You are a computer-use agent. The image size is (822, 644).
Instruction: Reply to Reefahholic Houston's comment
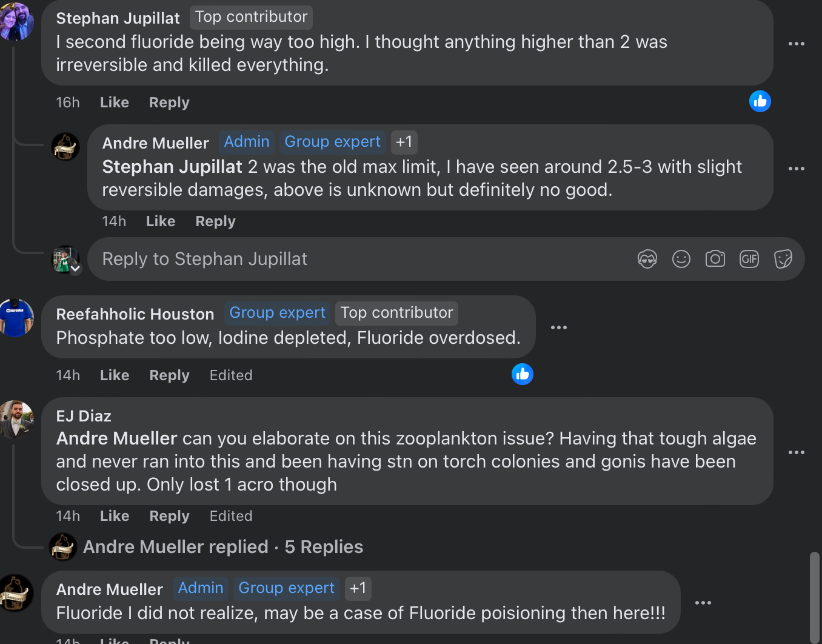tap(169, 375)
